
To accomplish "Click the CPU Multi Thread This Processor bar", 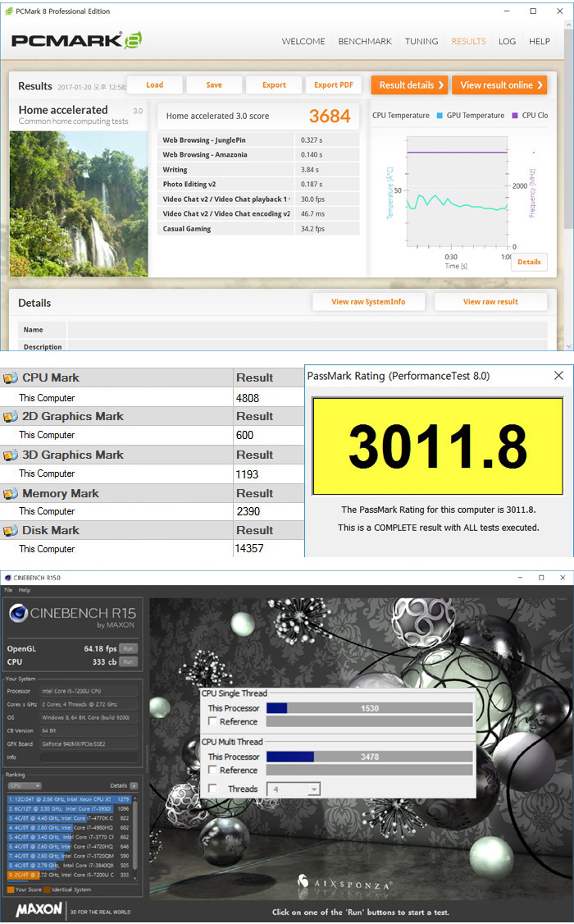I will click(369, 757).
